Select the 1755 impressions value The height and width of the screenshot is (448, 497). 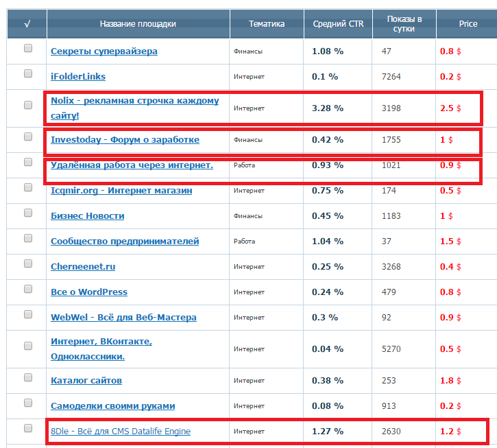pos(391,139)
